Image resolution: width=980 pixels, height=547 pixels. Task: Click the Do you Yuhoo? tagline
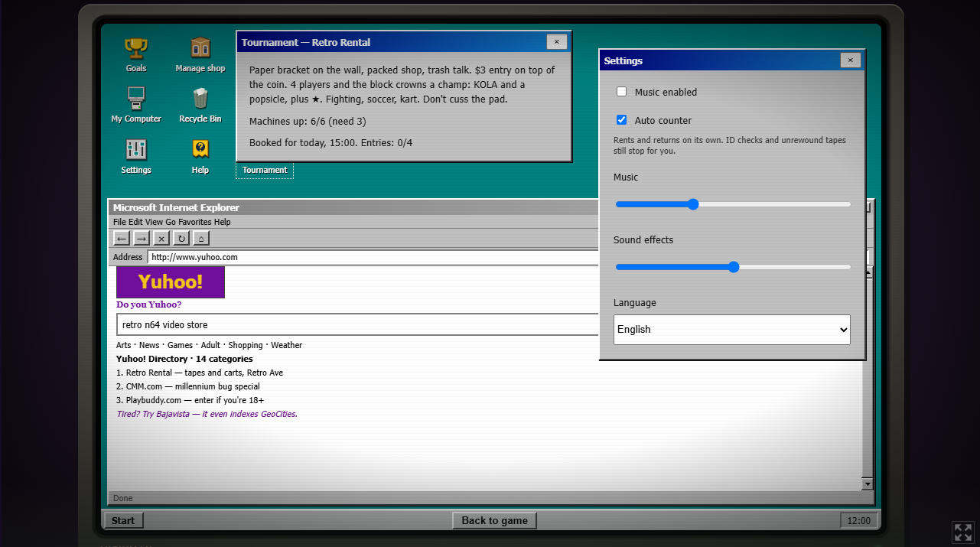pos(149,304)
